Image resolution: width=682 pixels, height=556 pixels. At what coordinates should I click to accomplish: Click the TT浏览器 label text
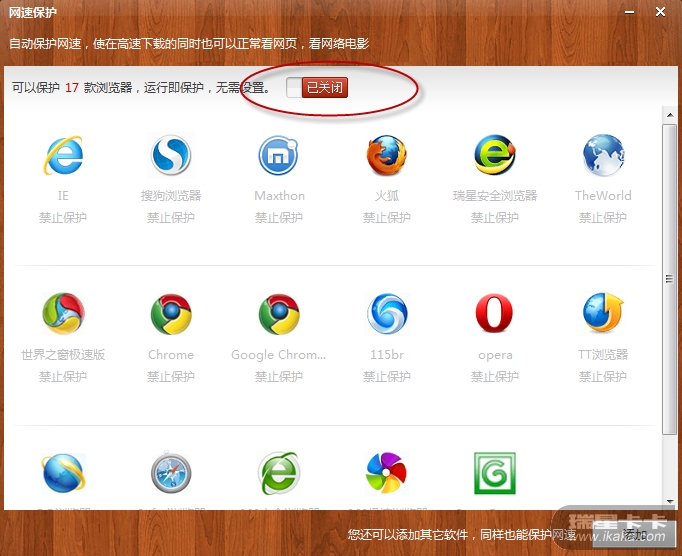pyautogui.click(x=603, y=355)
